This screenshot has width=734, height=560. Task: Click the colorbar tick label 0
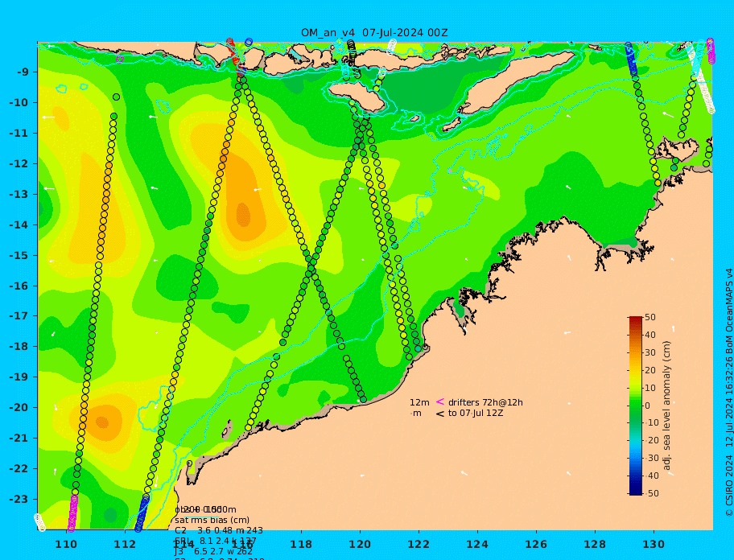(648, 406)
